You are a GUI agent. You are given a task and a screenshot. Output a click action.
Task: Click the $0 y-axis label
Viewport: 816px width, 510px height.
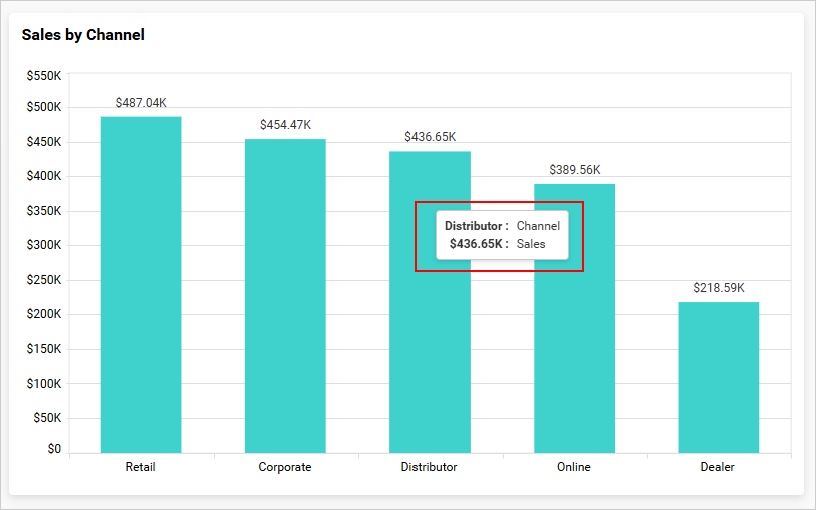coord(53,449)
